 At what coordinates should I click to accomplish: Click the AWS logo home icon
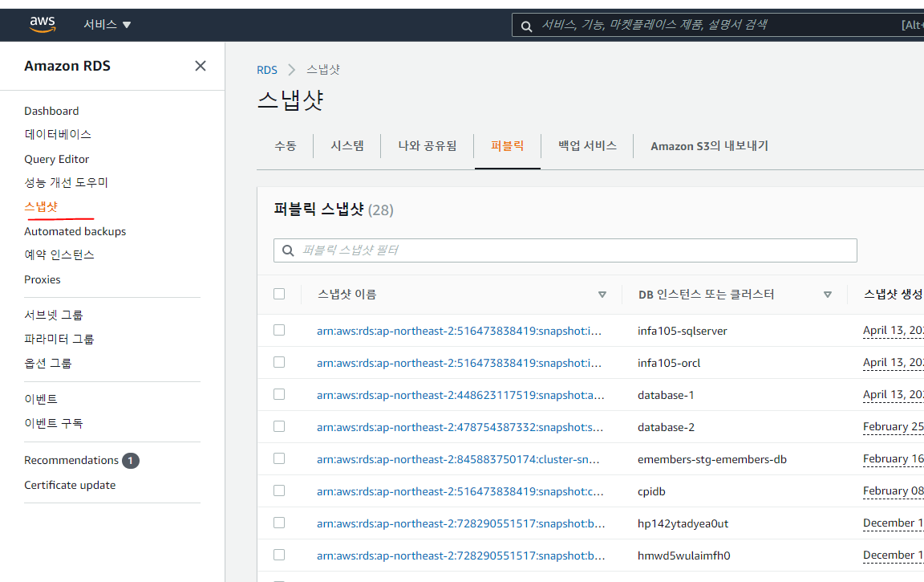(43, 24)
